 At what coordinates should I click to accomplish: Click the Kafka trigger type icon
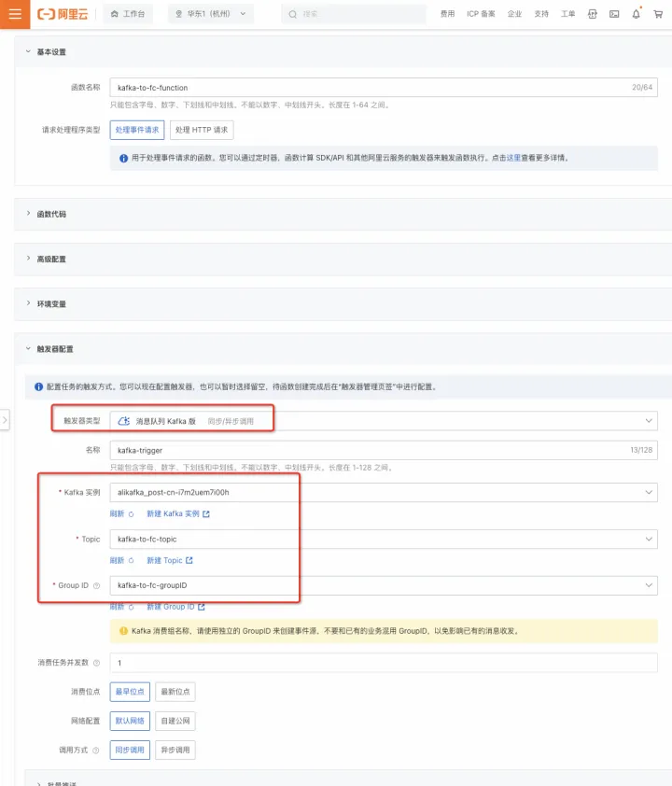[124, 421]
